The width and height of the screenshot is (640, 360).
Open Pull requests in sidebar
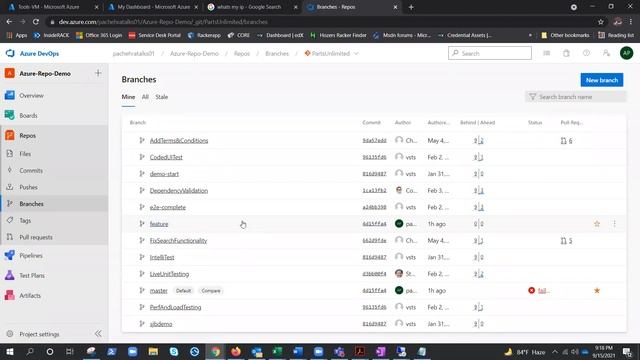click(x=36, y=237)
